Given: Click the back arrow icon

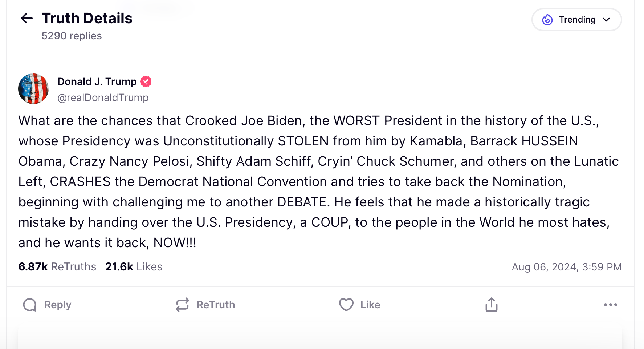Looking at the screenshot, I should point(27,18).
